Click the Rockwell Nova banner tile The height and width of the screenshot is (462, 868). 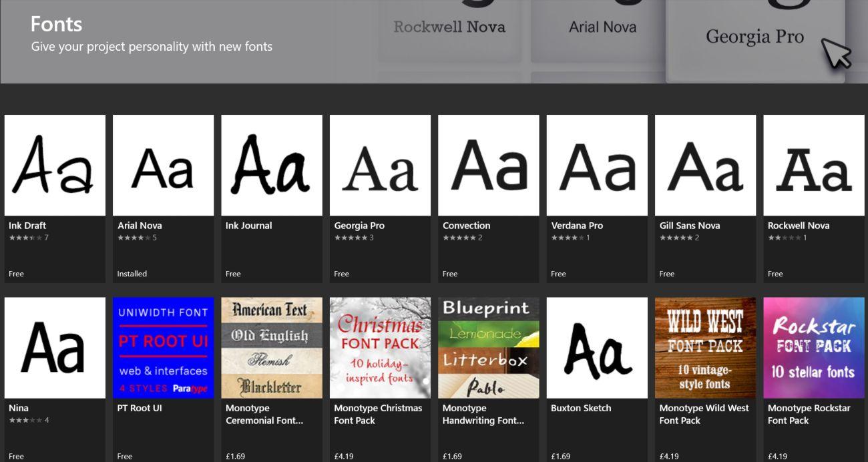[449, 31]
